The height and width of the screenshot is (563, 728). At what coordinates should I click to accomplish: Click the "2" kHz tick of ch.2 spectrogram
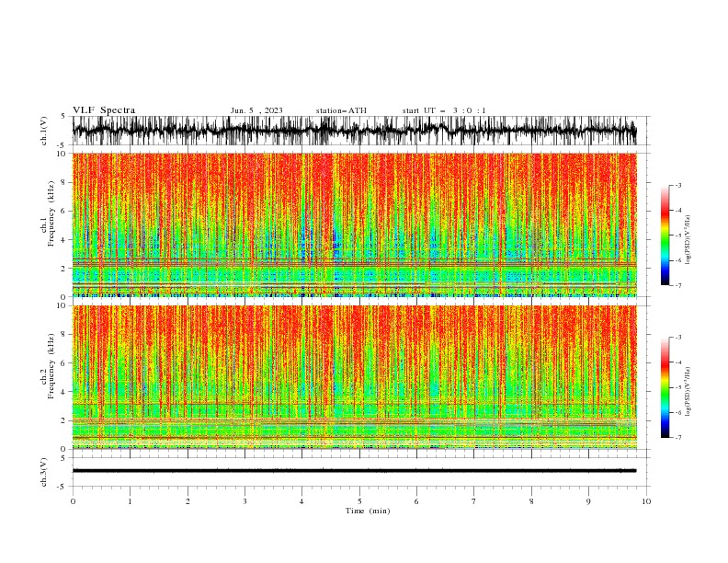(x=64, y=420)
